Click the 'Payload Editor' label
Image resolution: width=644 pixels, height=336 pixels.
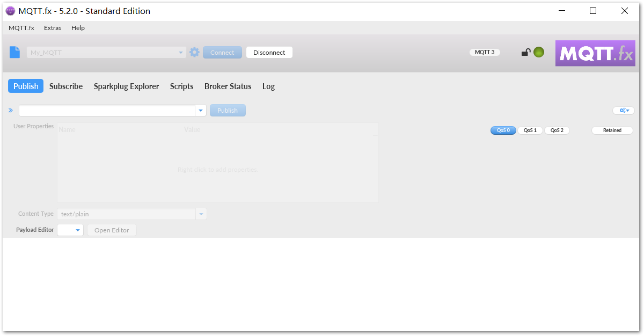[35, 230]
